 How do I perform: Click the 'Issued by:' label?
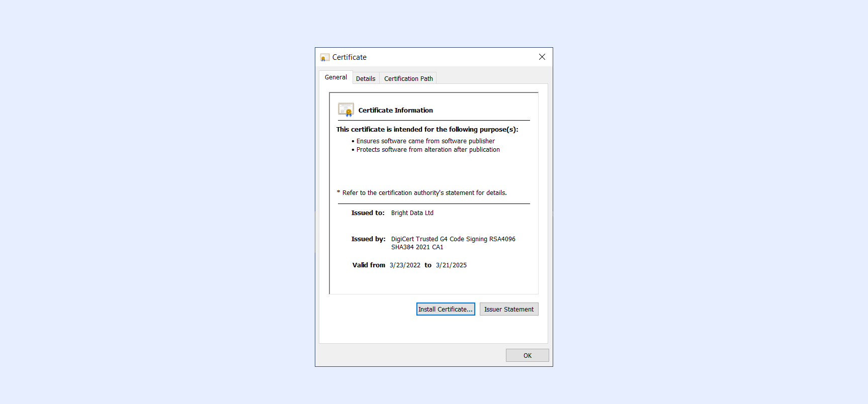tap(368, 239)
